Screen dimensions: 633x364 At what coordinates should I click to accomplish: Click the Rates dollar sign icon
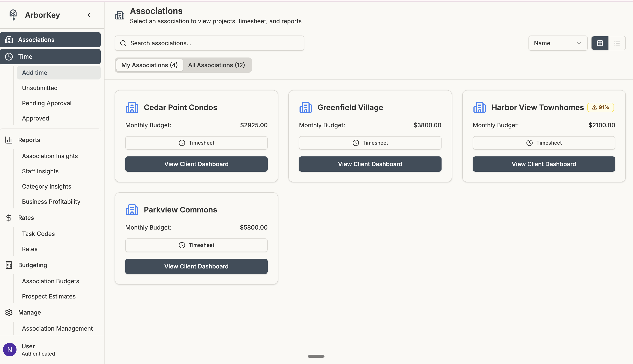[x=9, y=218]
